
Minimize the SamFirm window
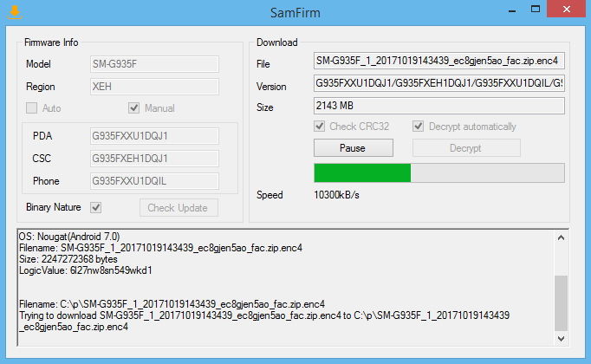click(x=512, y=10)
